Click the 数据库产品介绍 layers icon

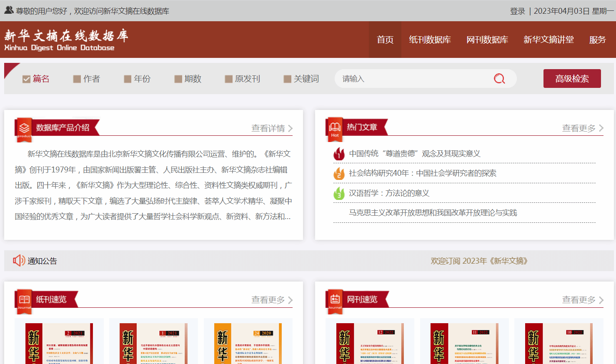pos(24,128)
